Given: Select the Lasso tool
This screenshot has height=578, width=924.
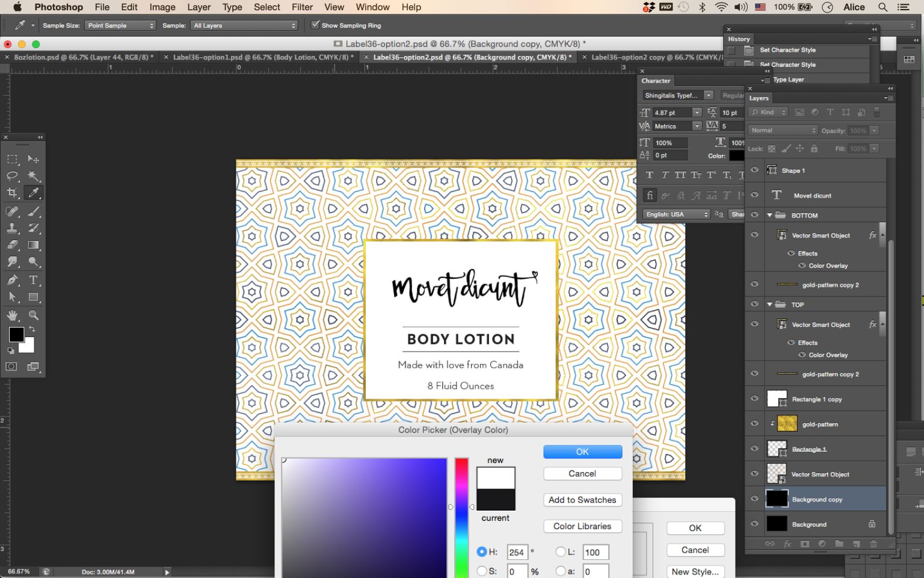Looking at the screenshot, I should (x=13, y=176).
